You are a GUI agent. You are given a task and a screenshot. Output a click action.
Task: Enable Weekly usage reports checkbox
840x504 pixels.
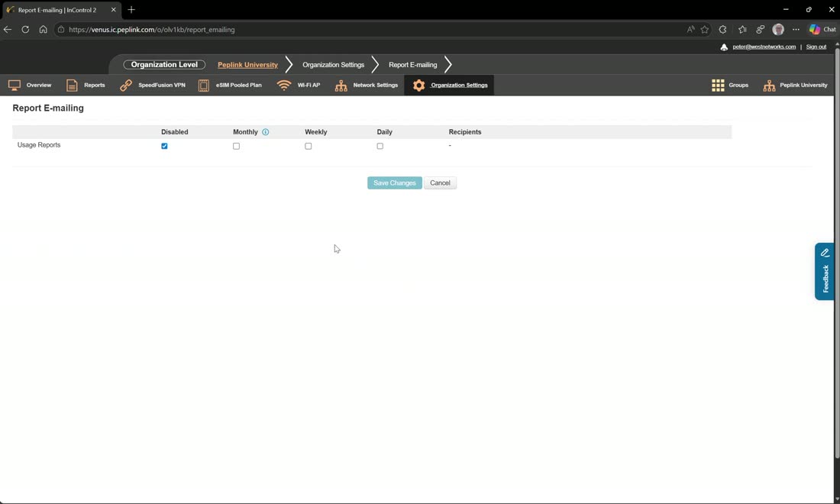click(x=308, y=146)
